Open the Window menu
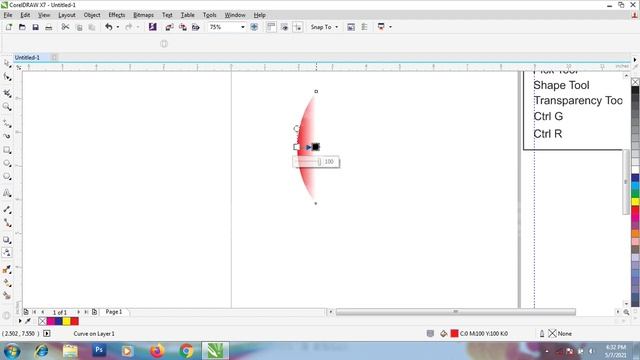This screenshot has height=360, width=640. pos(235,15)
